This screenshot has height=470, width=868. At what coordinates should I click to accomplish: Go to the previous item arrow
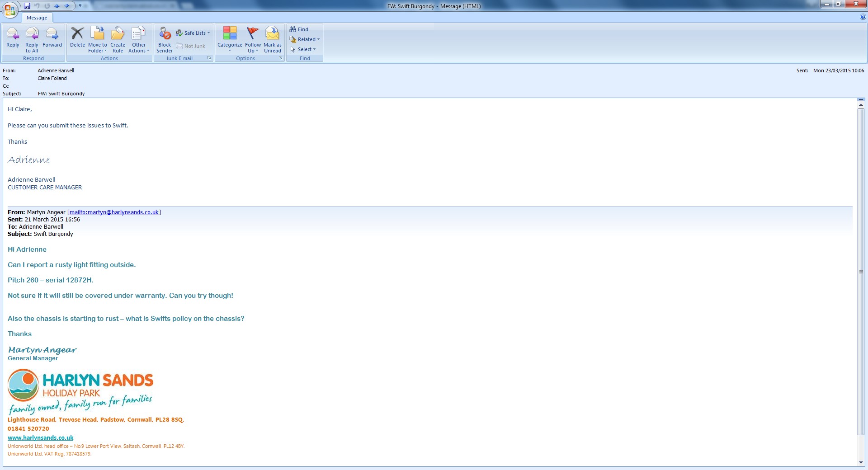(x=57, y=6)
